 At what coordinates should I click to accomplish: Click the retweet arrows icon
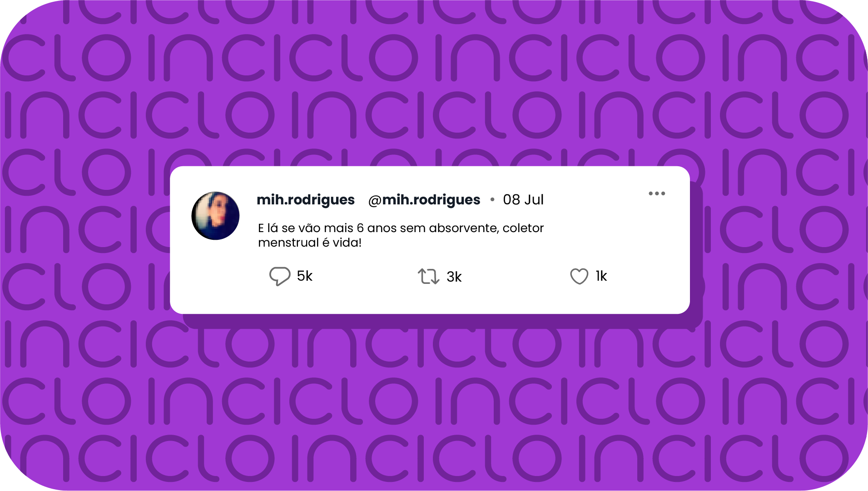[x=428, y=276]
